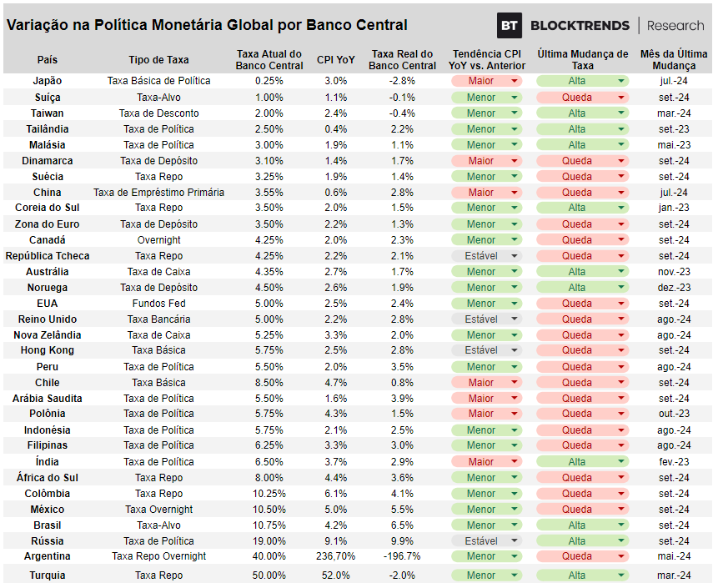The width and height of the screenshot is (718, 588).
Task: Select the Argentina 236,70% CPI cell
Action: (x=335, y=556)
